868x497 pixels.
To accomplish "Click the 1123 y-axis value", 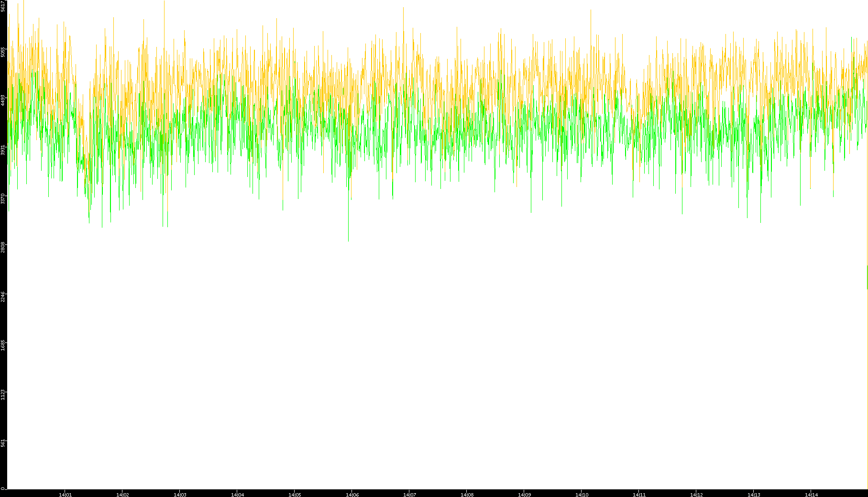I will click(3, 395).
